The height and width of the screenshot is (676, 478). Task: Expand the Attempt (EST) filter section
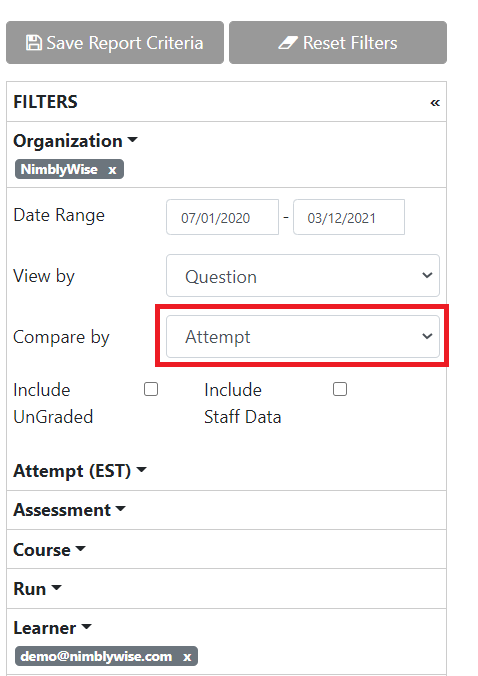point(80,470)
